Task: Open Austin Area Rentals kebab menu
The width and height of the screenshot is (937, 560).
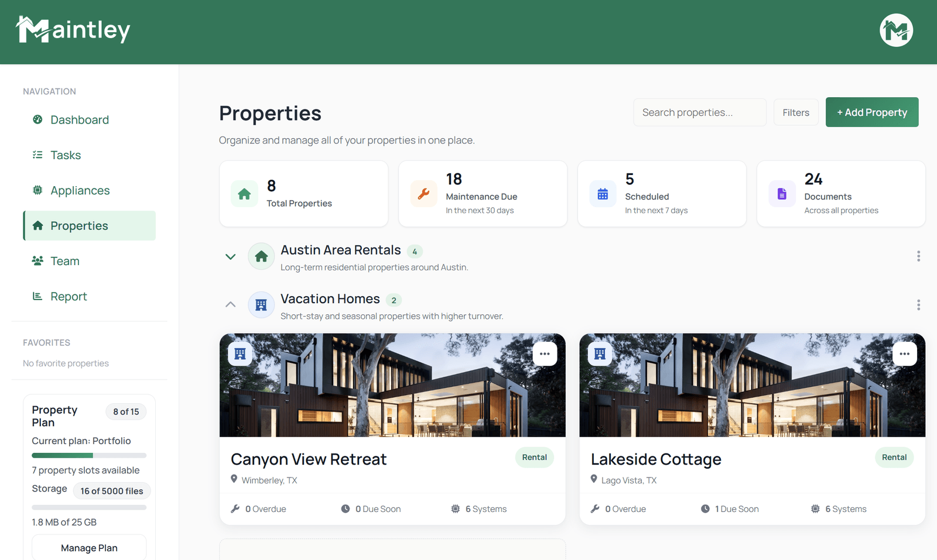Action: click(x=918, y=256)
